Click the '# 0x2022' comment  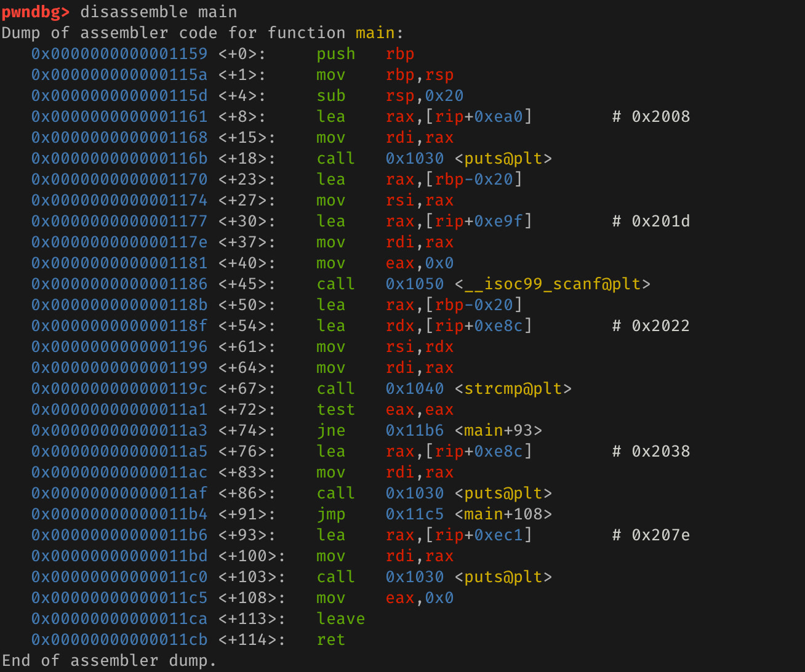click(x=651, y=326)
